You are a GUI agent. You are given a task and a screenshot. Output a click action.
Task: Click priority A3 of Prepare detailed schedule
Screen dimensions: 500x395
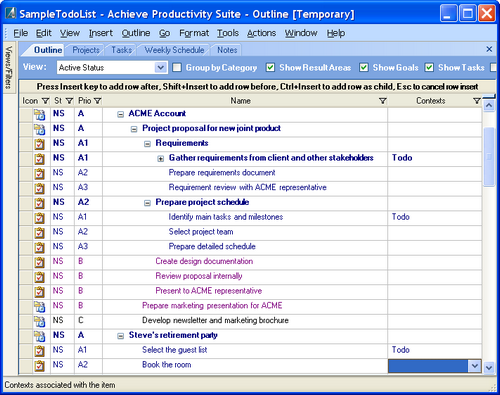(83, 246)
